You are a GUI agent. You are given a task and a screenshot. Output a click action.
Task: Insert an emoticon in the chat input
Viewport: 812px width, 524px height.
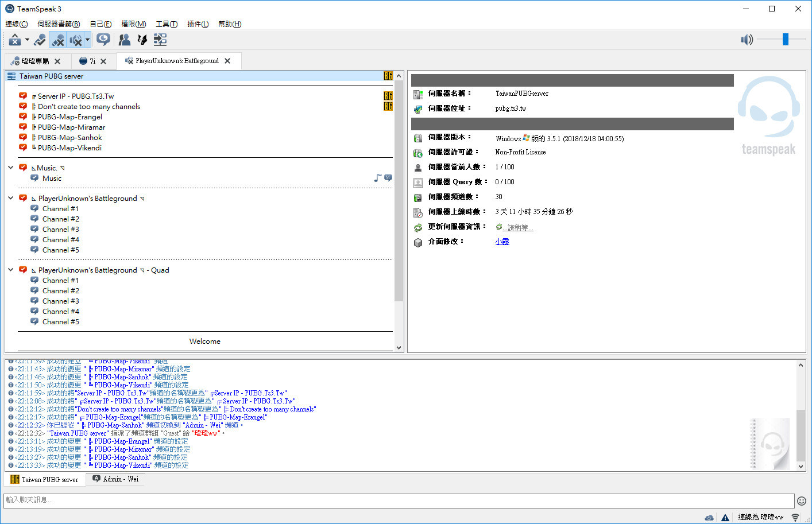(802, 500)
